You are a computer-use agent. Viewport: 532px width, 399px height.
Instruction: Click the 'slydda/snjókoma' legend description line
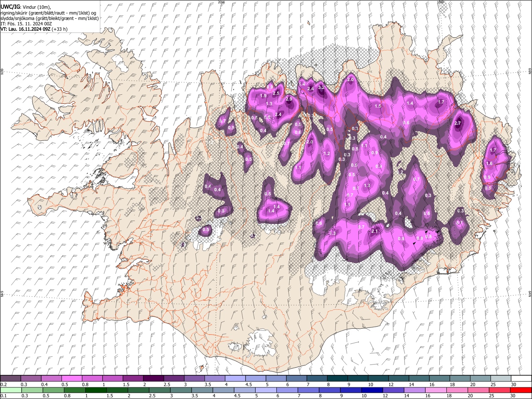click(49, 18)
